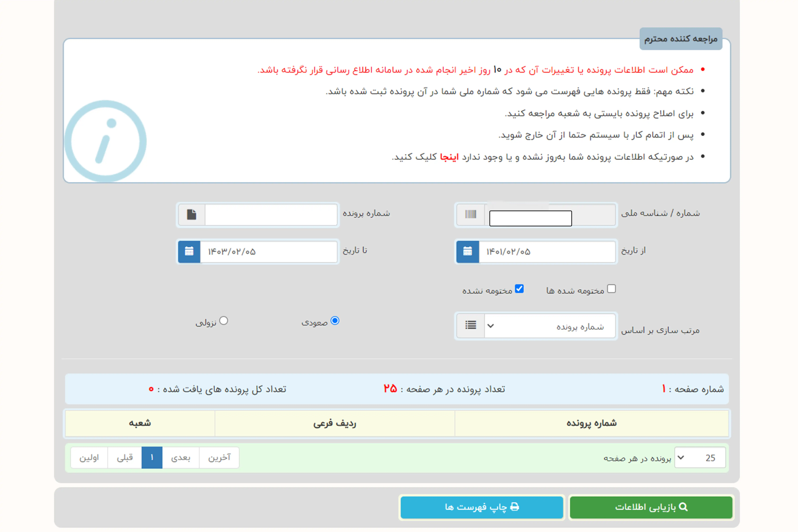Viewport: 798px width, 532px height.
Task: Click the شماره صفحه text
Action: (693, 389)
